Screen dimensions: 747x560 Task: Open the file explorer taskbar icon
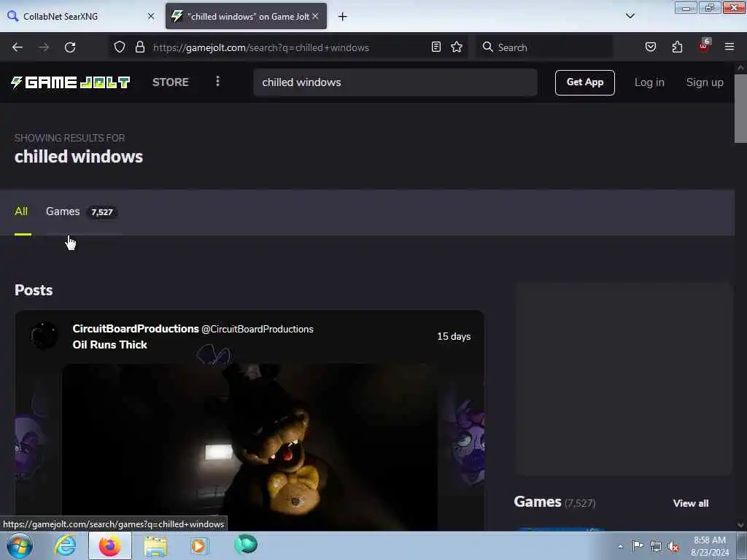coord(156,546)
